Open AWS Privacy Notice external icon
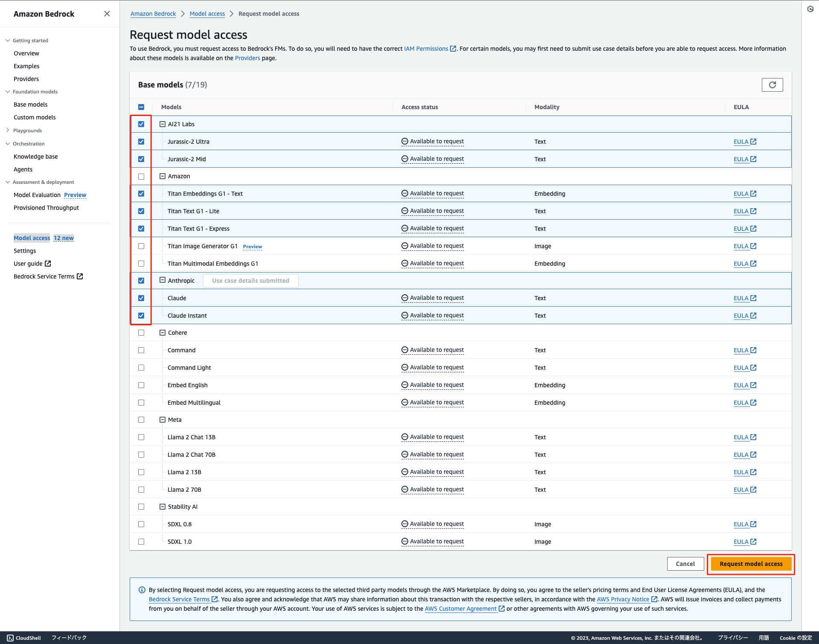Screen dimensions: 819x644 [x=654, y=599]
